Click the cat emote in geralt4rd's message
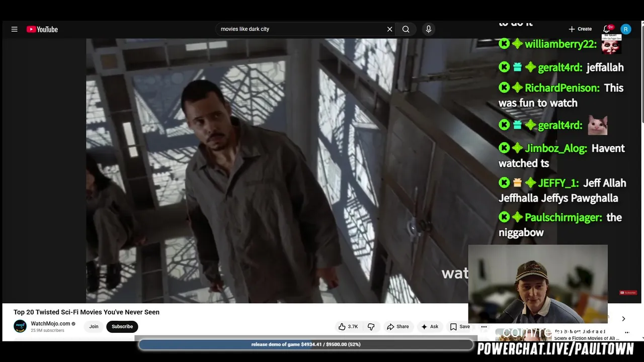Image resolution: width=644 pixels, height=362 pixels. [x=598, y=125]
